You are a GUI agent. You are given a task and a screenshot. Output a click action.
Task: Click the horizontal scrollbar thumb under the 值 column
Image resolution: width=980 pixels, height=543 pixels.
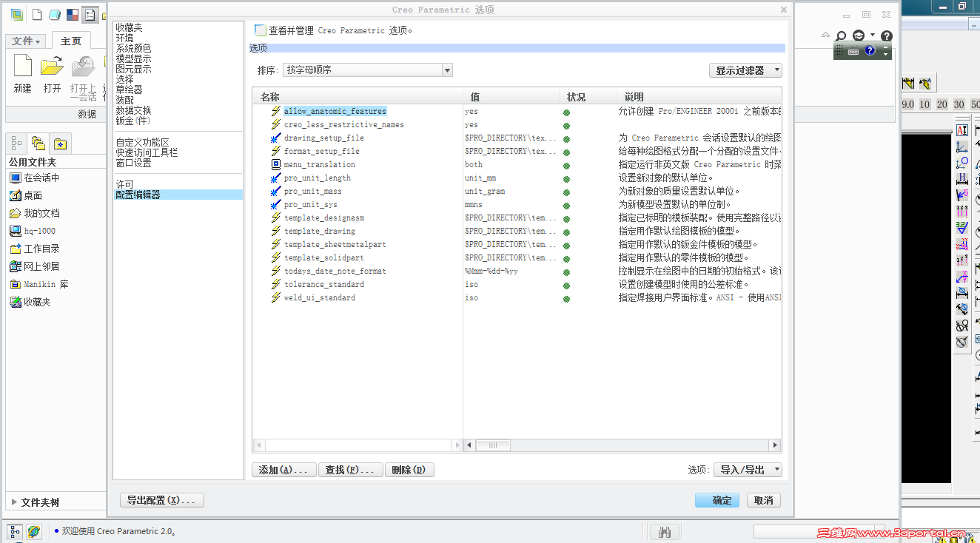pos(493,445)
